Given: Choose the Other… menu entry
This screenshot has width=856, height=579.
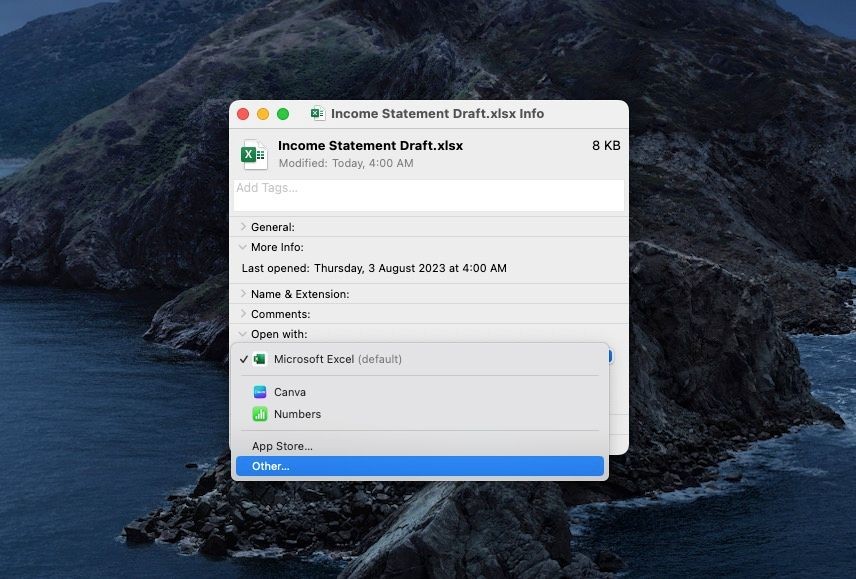Looking at the screenshot, I should 420,466.
